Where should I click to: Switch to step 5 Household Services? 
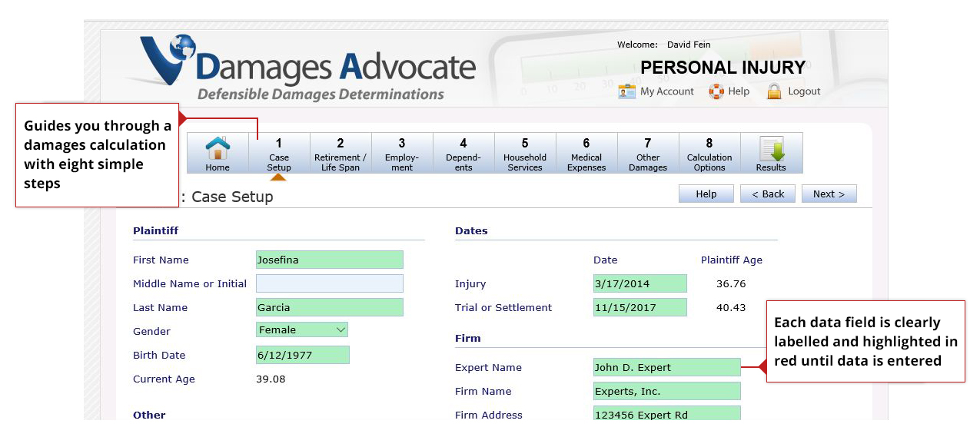(x=525, y=153)
